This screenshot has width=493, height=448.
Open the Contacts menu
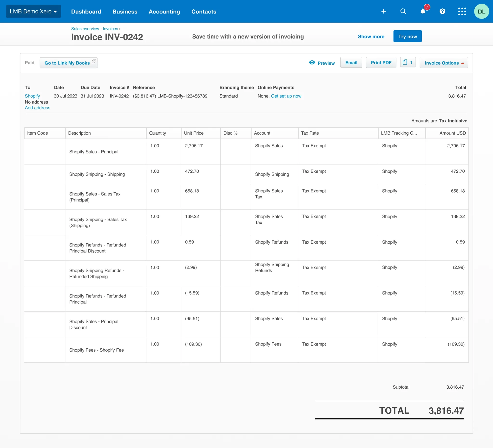point(204,12)
